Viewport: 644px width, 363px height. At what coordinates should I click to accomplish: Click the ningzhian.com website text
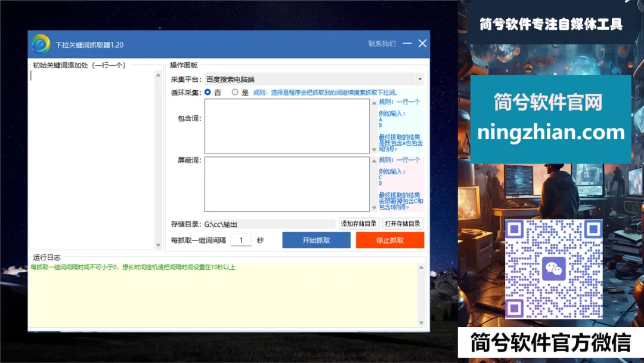click(551, 133)
